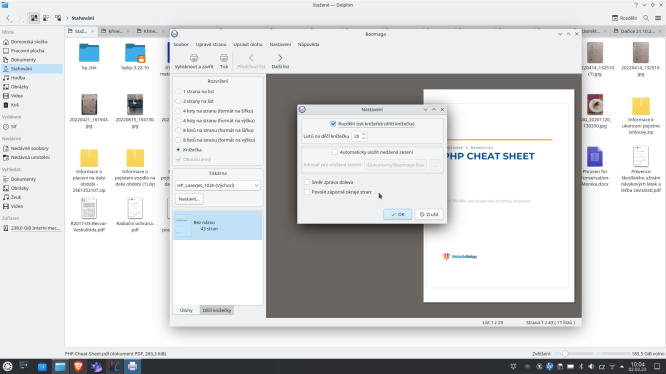Open Dolphin hamburger menu icon
Viewport: 666px width, 374px height.
click(x=658, y=18)
